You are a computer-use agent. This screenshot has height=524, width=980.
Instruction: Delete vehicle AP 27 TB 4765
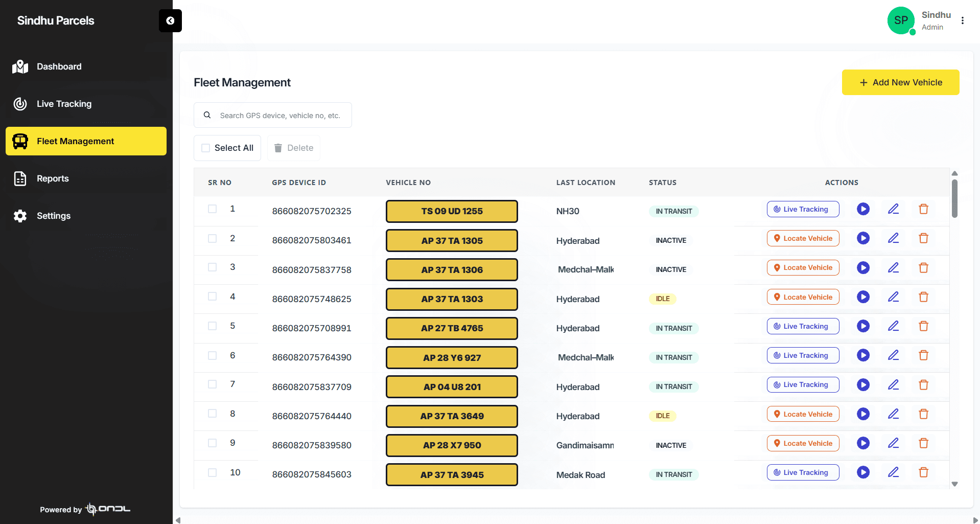(x=923, y=326)
